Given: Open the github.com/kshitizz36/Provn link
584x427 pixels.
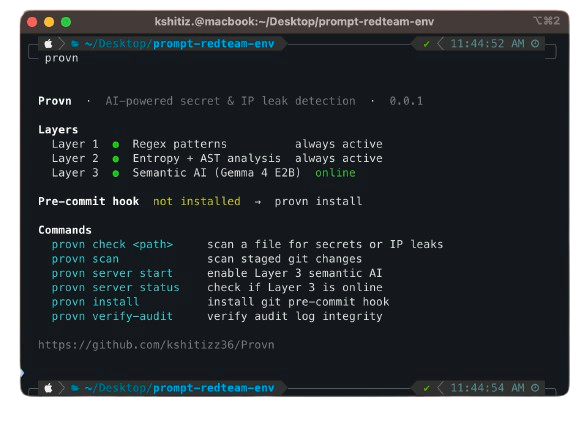Looking at the screenshot, I should 156,345.
